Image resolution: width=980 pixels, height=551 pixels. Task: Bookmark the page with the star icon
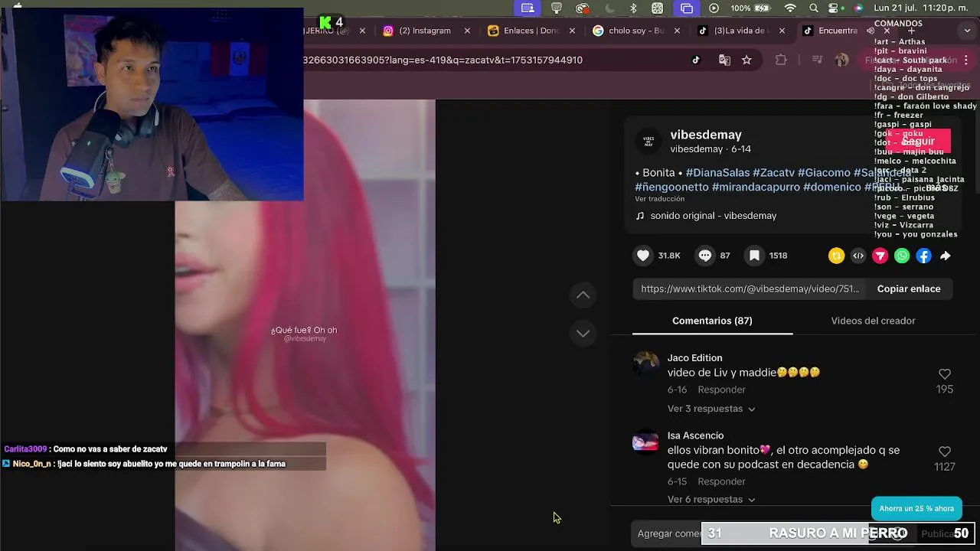[746, 60]
